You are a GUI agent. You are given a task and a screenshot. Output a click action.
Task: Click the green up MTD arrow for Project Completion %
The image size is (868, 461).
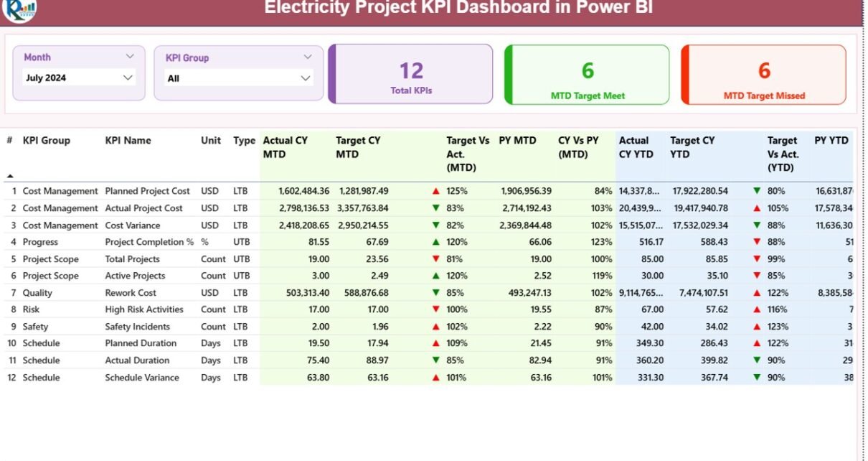[x=435, y=243]
